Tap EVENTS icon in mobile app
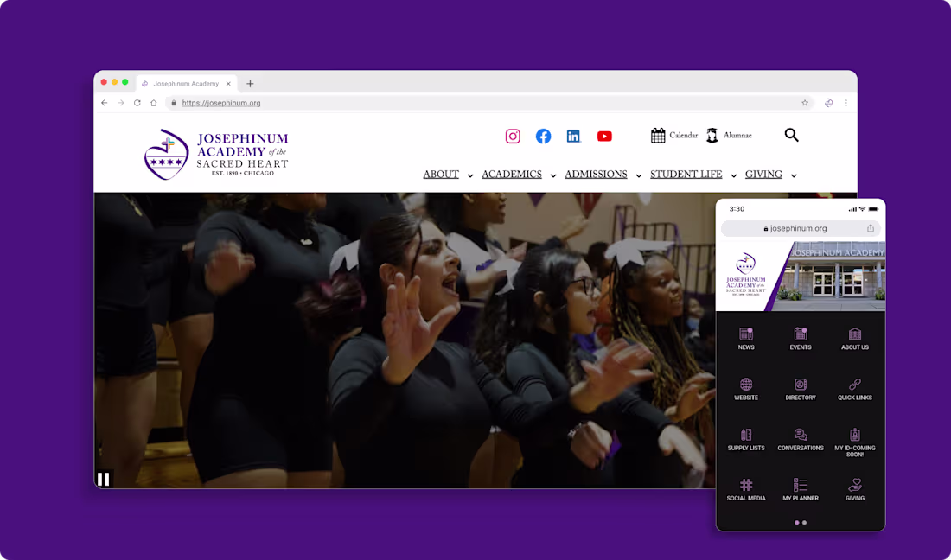951x560 pixels. click(801, 334)
